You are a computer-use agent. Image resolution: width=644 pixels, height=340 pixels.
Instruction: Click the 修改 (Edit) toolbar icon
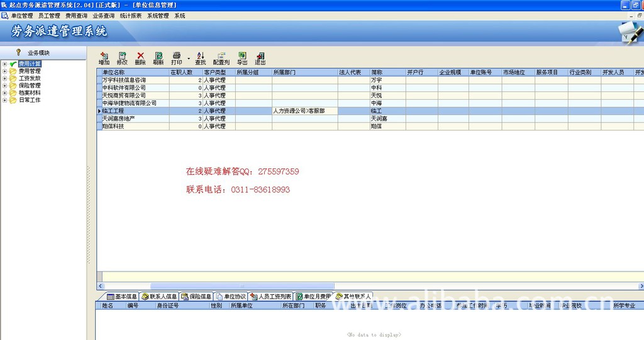[x=122, y=56]
